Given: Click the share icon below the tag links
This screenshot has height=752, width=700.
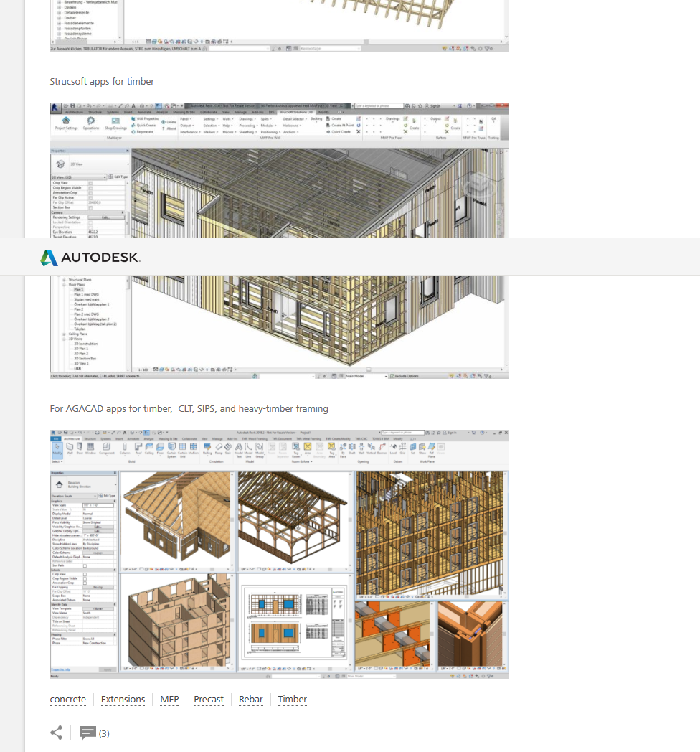Looking at the screenshot, I should click(x=57, y=733).
